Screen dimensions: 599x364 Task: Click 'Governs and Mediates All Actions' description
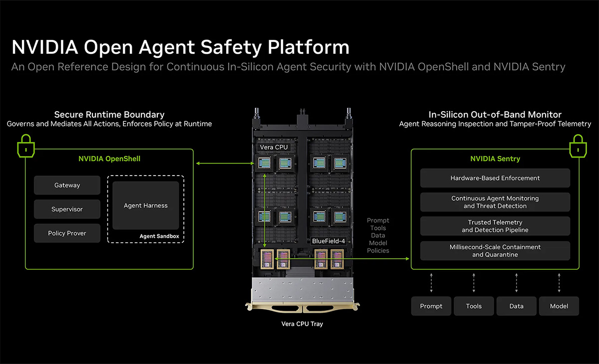pos(109,124)
